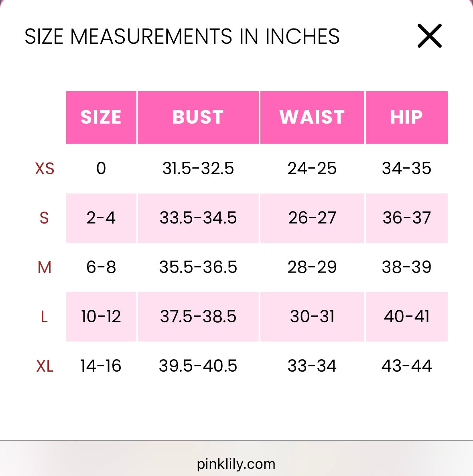Select the L row label
The image size is (473, 476).
44,317
